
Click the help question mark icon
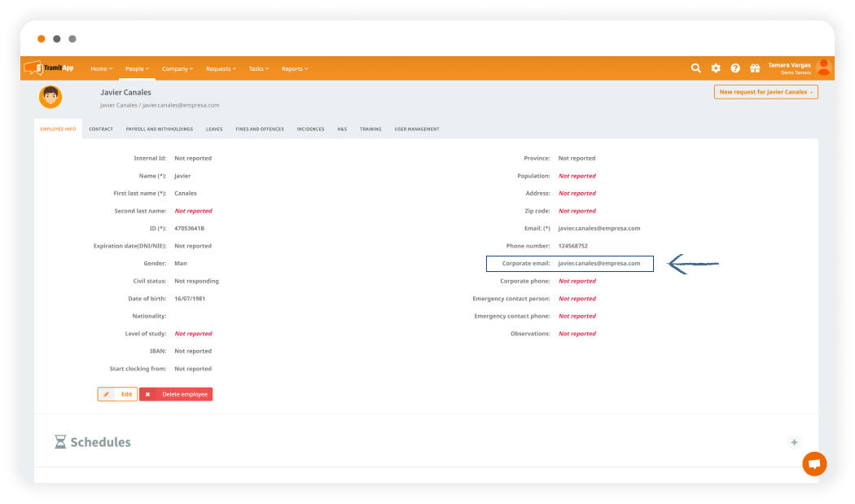pos(735,68)
